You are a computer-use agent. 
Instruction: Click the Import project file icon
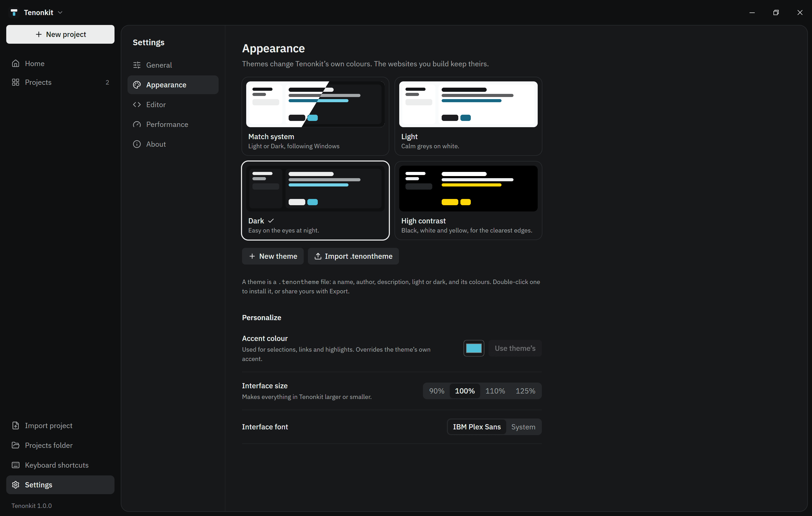click(16, 425)
